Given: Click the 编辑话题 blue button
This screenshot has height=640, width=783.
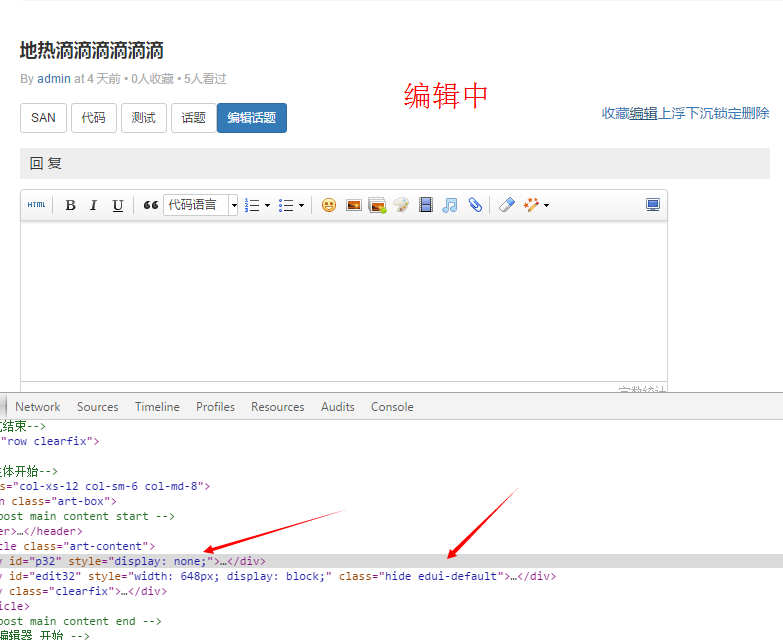Looking at the screenshot, I should coord(252,118).
